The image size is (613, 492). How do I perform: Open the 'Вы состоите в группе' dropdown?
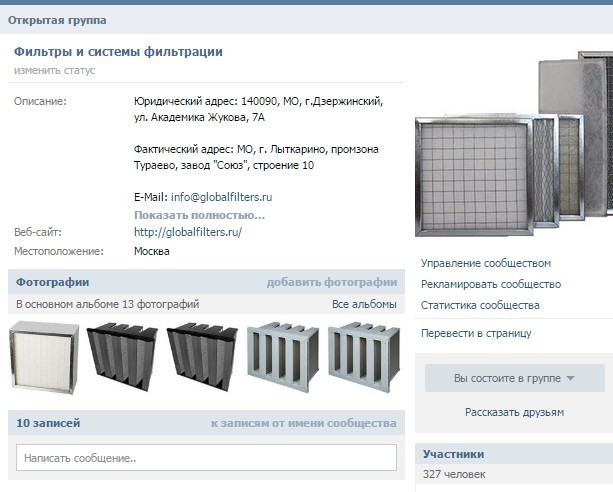click(x=514, y=378)
